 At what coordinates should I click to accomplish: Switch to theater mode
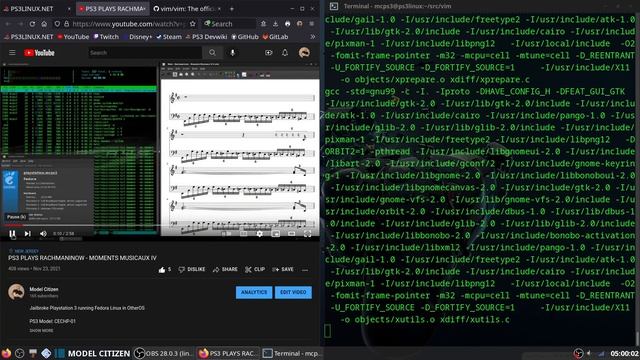(x=291, y=233)
